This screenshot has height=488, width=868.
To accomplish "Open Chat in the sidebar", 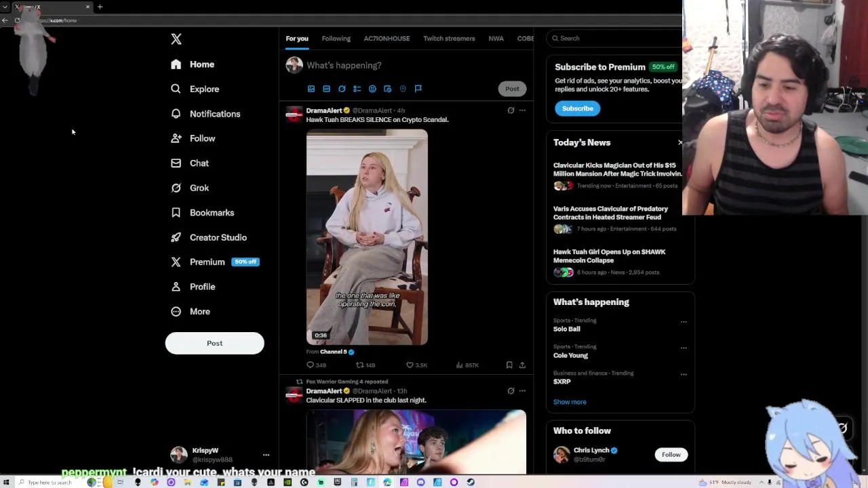I will (x=190, y=163).
